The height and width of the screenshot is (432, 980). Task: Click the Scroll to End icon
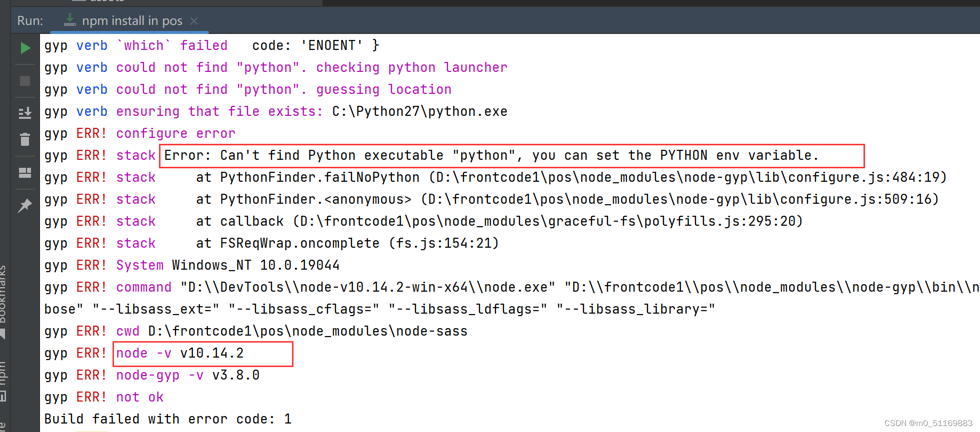click(25, 113)
